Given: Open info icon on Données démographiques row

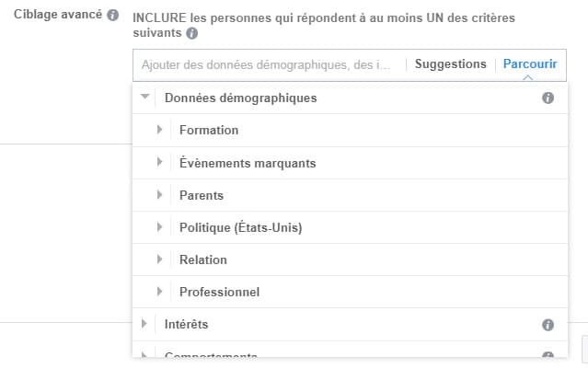Looking at the screenshot, I should tap(548, 98).
